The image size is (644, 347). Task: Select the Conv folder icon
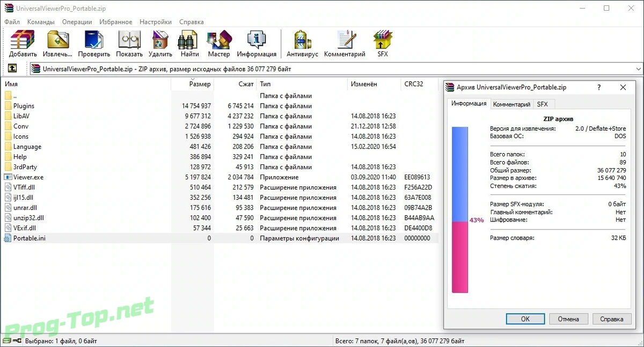click(8, 126)
